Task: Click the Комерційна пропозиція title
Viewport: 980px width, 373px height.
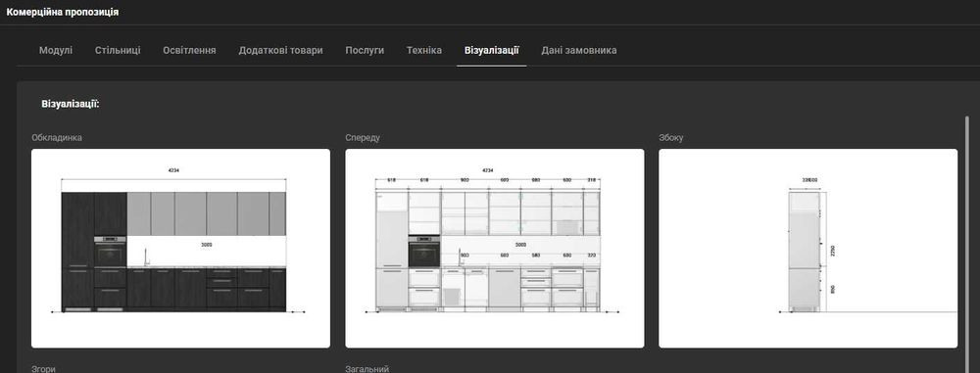Action: click(63, 12)
